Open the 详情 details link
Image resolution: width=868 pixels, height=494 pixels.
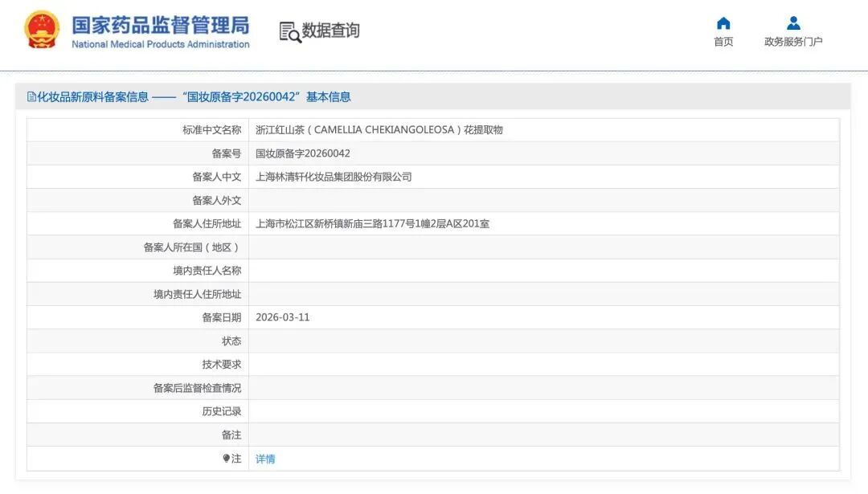click(265, 458)
